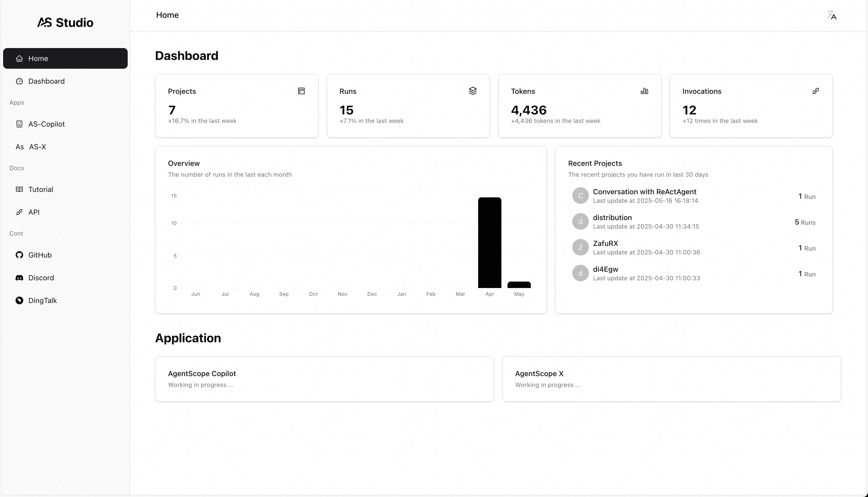Click the Tokens bar chart icon
Image resolution: width=868 pixels, height=497 pixels.
[644, 91]
